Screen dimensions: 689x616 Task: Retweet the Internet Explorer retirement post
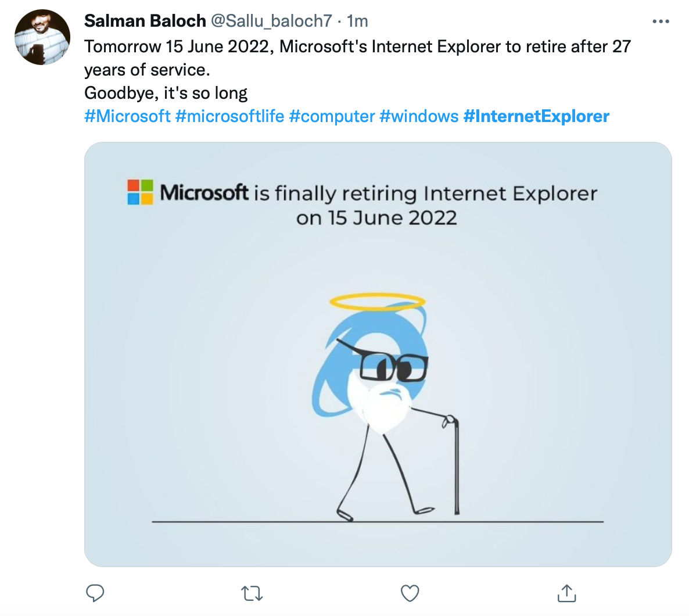coord(252,593)
